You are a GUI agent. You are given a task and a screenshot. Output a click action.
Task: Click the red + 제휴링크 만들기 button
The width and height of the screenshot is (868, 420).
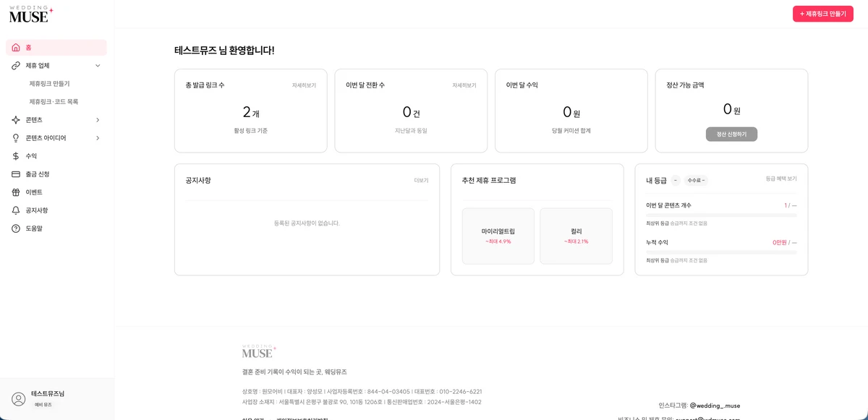point(823,14)
